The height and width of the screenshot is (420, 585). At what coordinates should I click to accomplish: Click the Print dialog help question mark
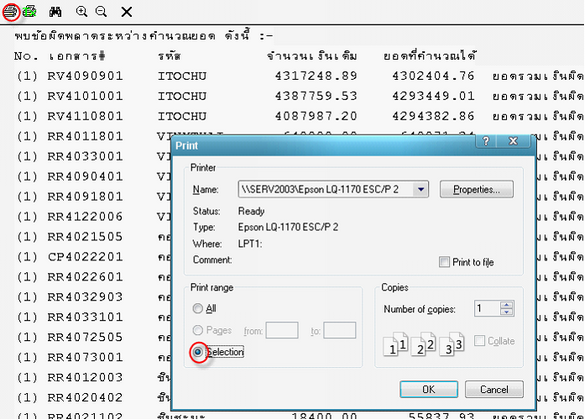pyautogui.click(x=486, y=141)
